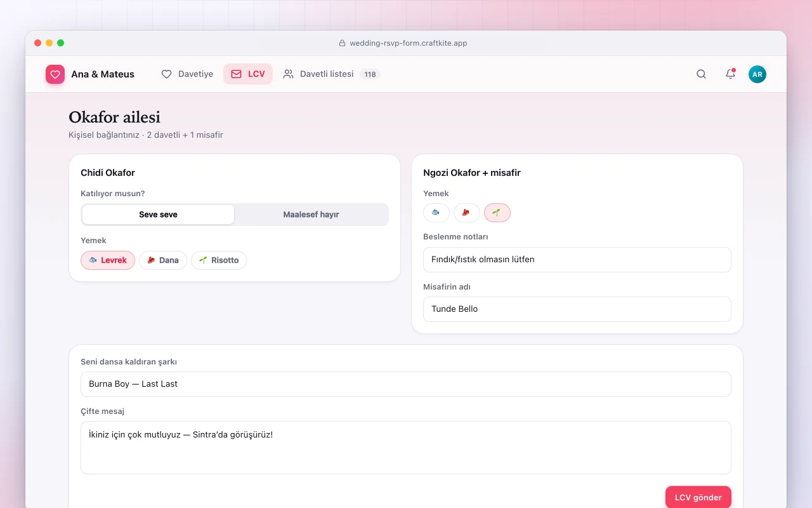The image size is (812, 508).
Task: Go to the Davetiye tab
Action: pyautogui.click(x=187, y=74)
